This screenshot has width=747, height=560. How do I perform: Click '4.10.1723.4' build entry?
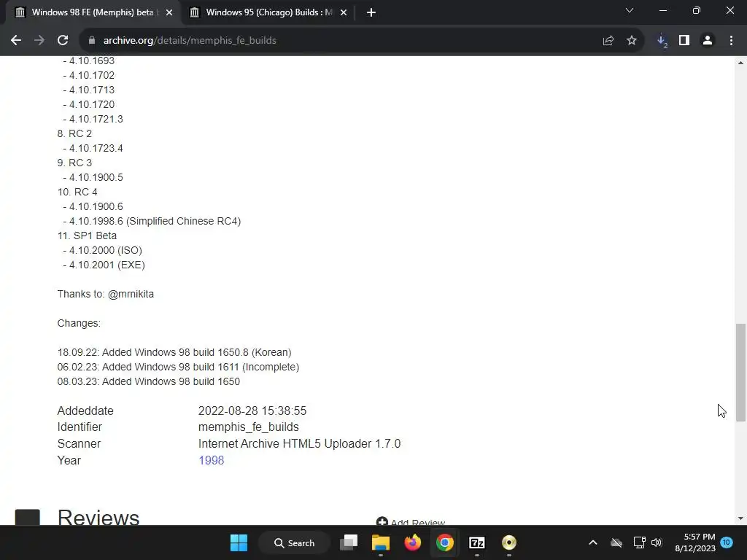point(96,149)
